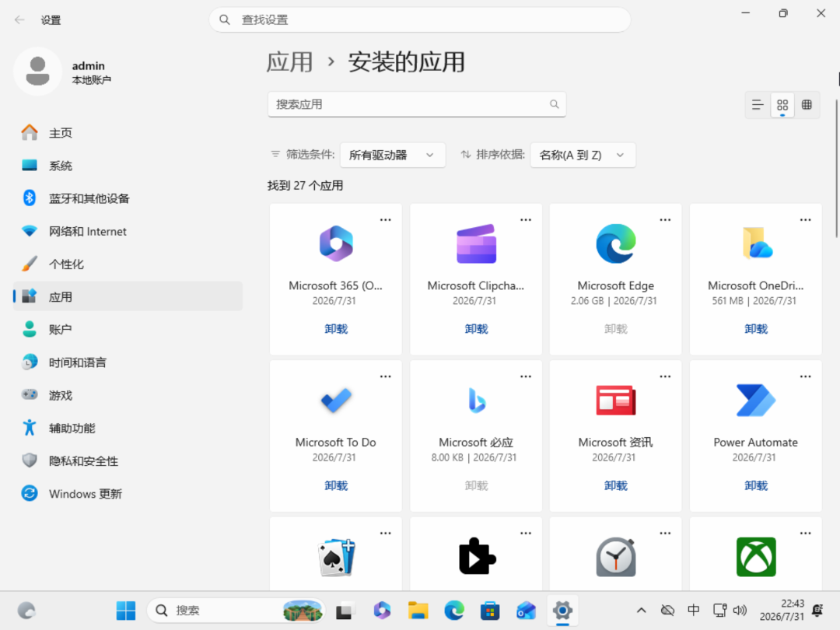Open Windows 更新 section
This screenshot has height=630, width=840.
[x=128, y=493]
